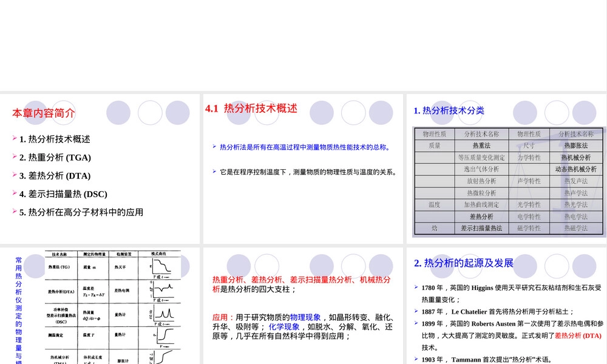Click table cell 焓 in classification table
The width and height of the screenshot is (607, 364).
435,228
